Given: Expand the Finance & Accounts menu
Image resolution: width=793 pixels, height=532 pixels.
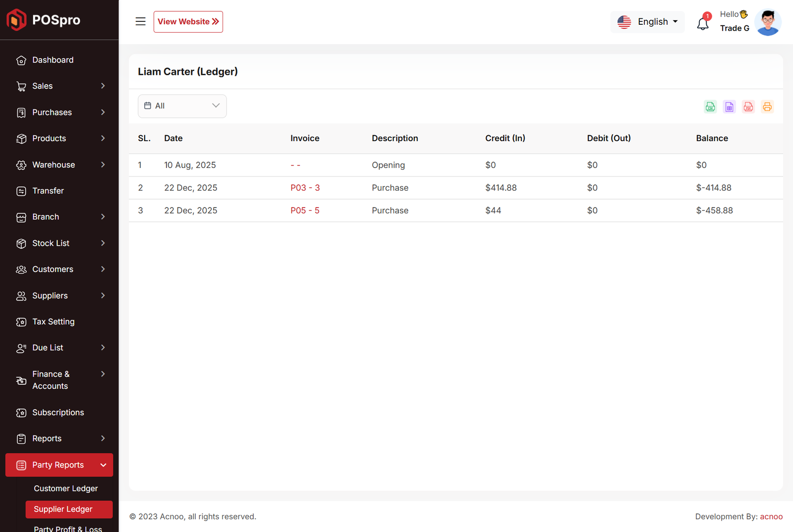Looking at the screenshot, I should [59, 380].
